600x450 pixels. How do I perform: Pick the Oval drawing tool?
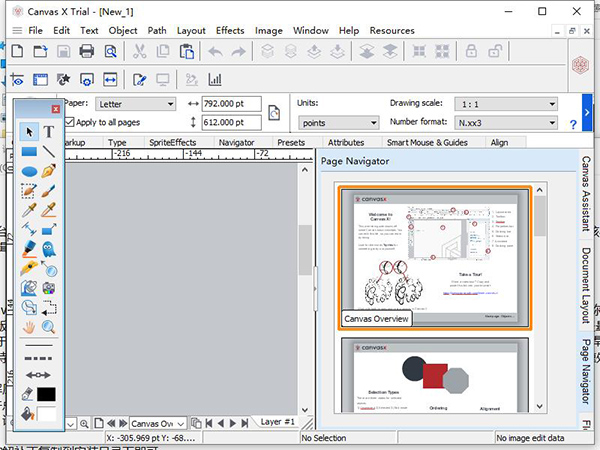pos(29,171)
